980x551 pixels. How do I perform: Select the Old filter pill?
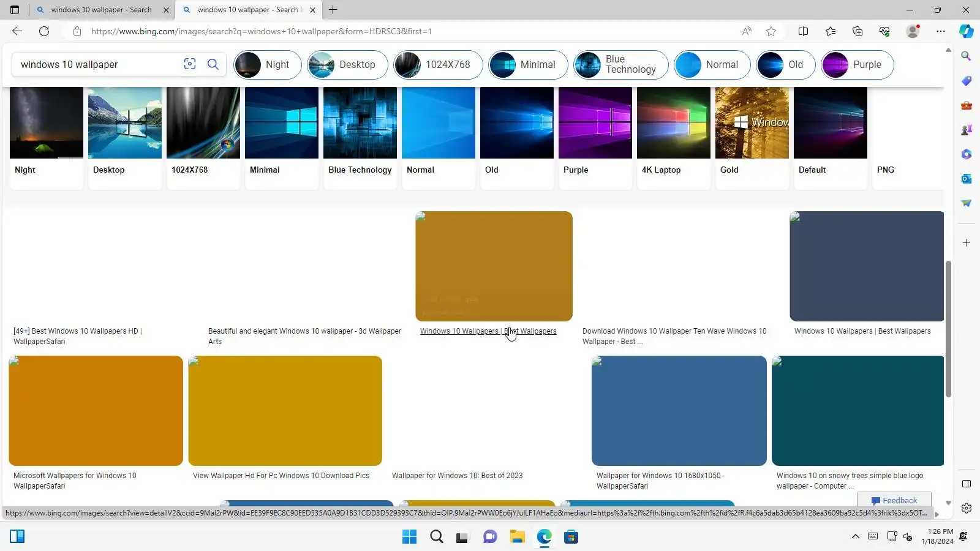[x=786, y=65]
